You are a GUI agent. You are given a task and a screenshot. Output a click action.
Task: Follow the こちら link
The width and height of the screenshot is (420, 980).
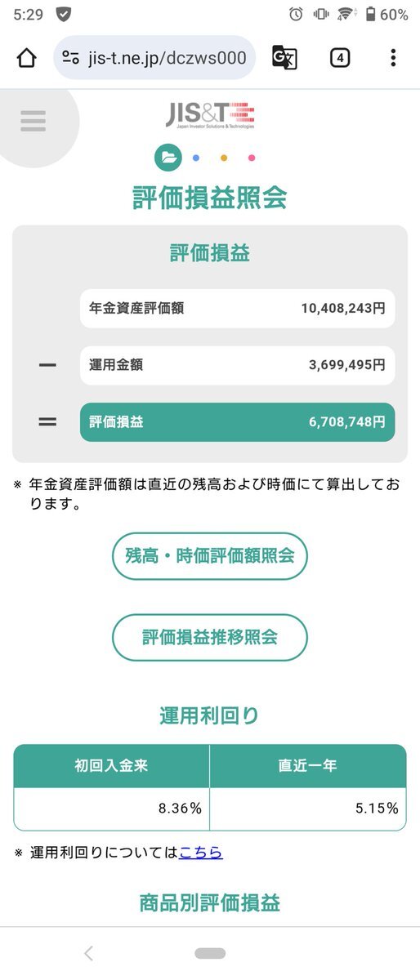point(200,853)
